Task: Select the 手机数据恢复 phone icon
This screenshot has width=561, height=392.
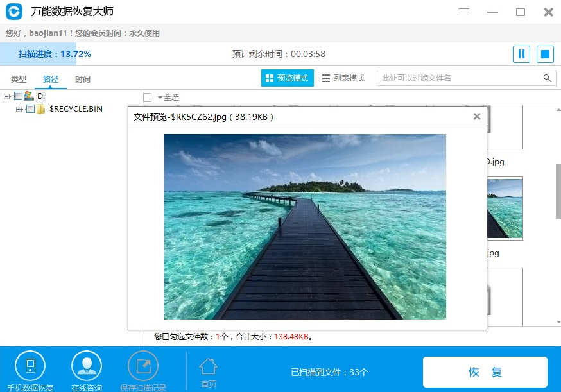Action: (30, 366)
